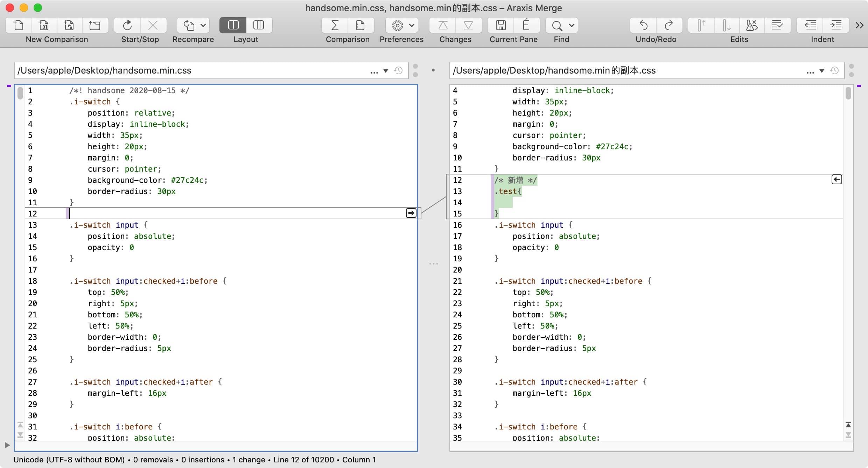Click the comparison summary sigma icon

coord(335,25)
